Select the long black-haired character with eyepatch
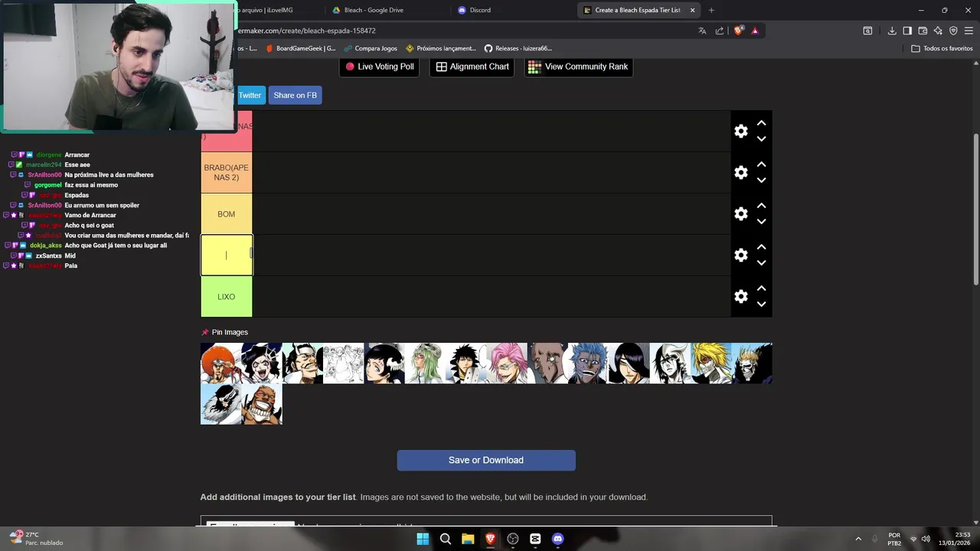Viewport: 980px width, 551px height. point(629,364)
